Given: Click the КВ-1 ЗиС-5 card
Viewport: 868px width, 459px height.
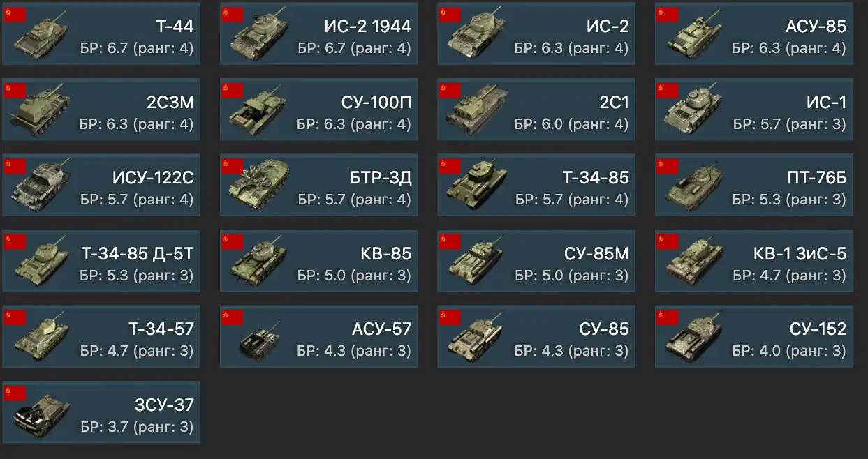Looking at the screenshot, I should (x=753, y=260).
